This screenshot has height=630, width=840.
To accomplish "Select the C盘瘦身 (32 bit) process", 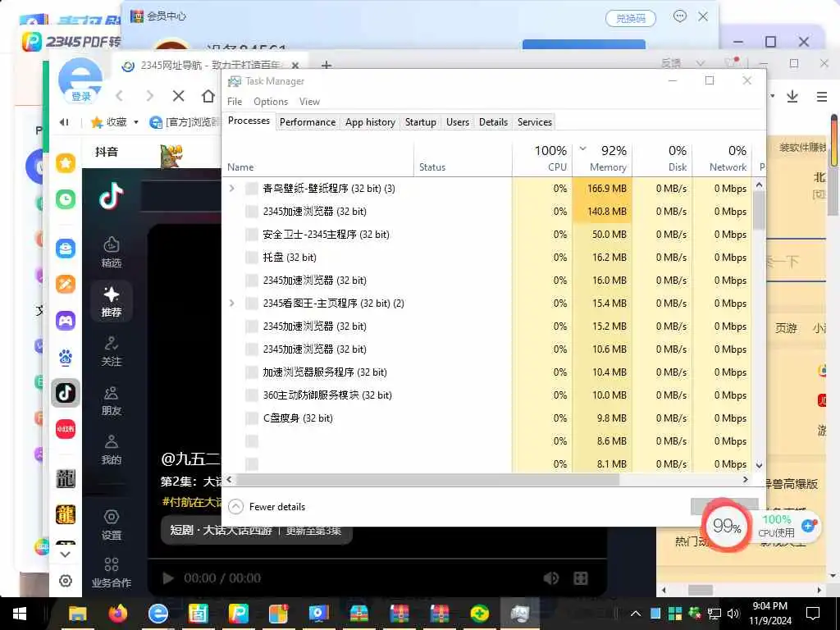I will [486, 418].
